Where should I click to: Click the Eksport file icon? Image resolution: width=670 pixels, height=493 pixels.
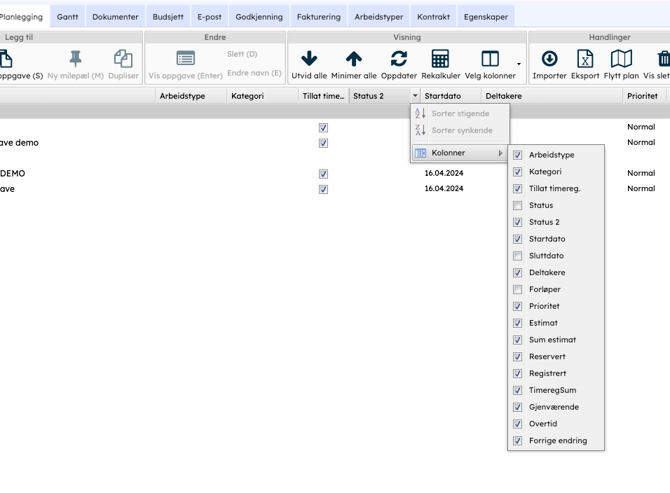click(x=585, y=59)
